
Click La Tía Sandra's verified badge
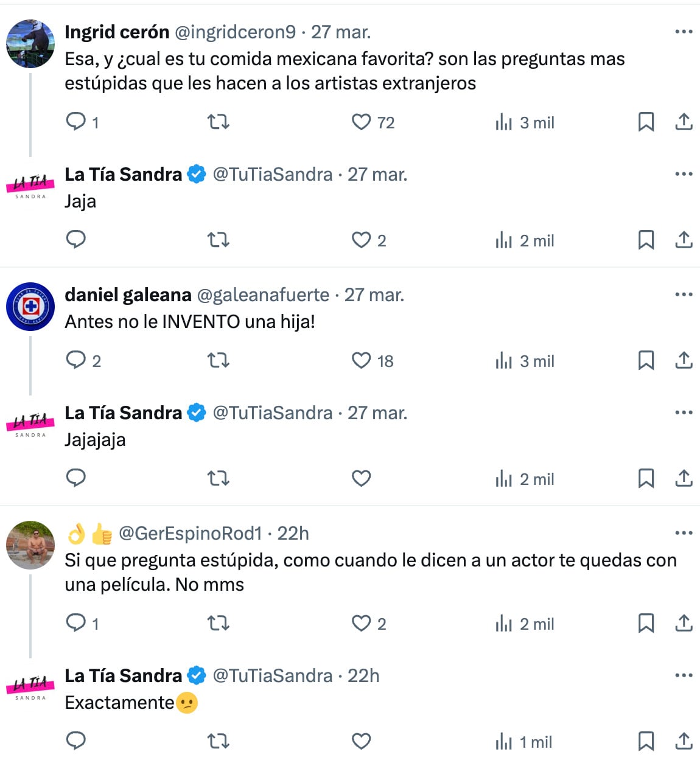point(196,174)
